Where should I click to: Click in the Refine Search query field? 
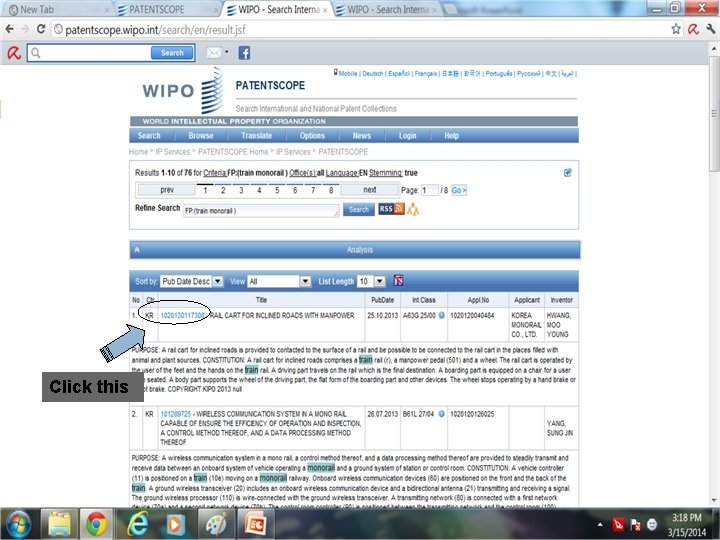click(261, 211)
